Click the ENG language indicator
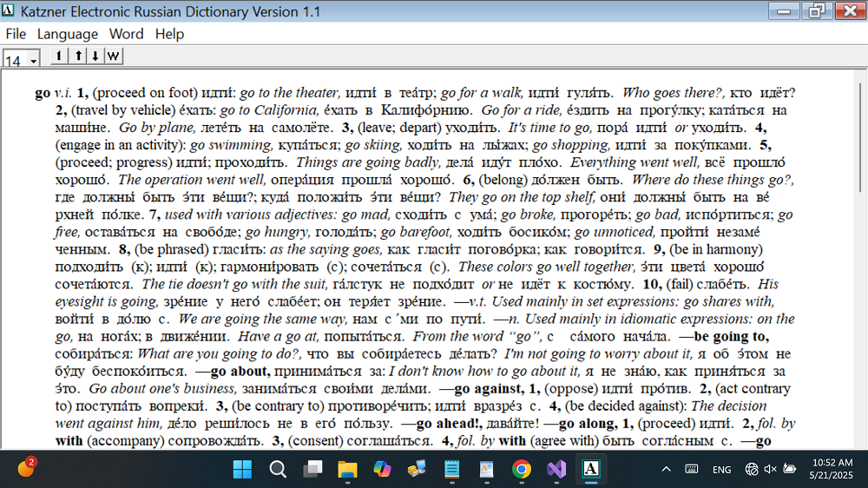 (x=721, y=469)
